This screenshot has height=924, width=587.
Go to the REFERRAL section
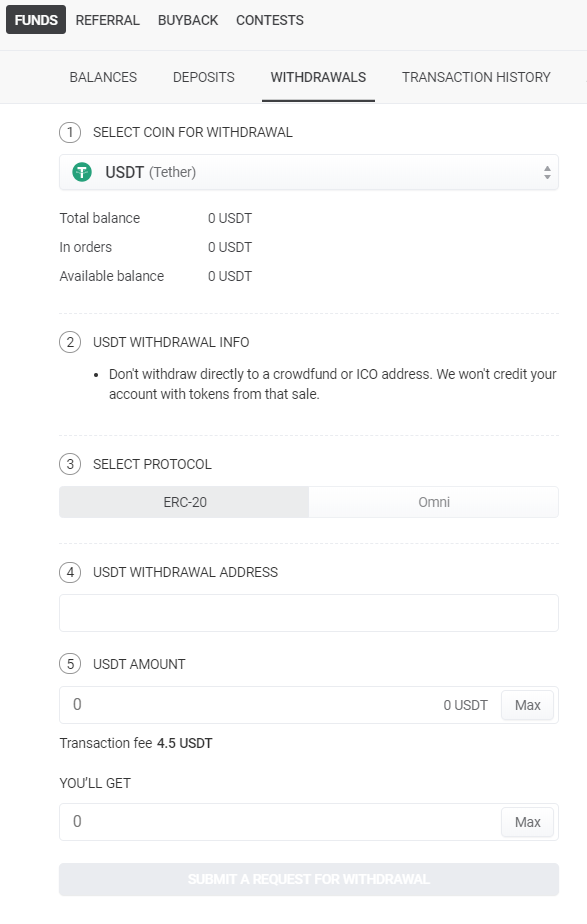click(x=107, y=20)
